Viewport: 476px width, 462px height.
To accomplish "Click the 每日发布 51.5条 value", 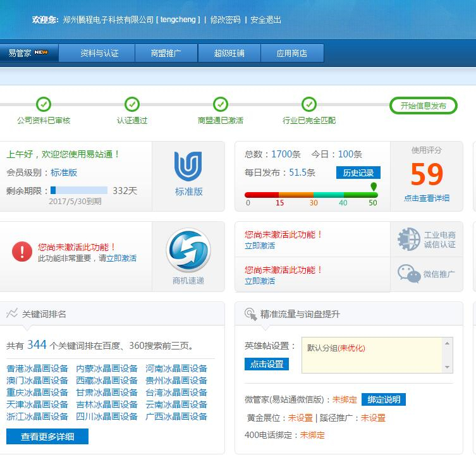I will tap(302, 173).
